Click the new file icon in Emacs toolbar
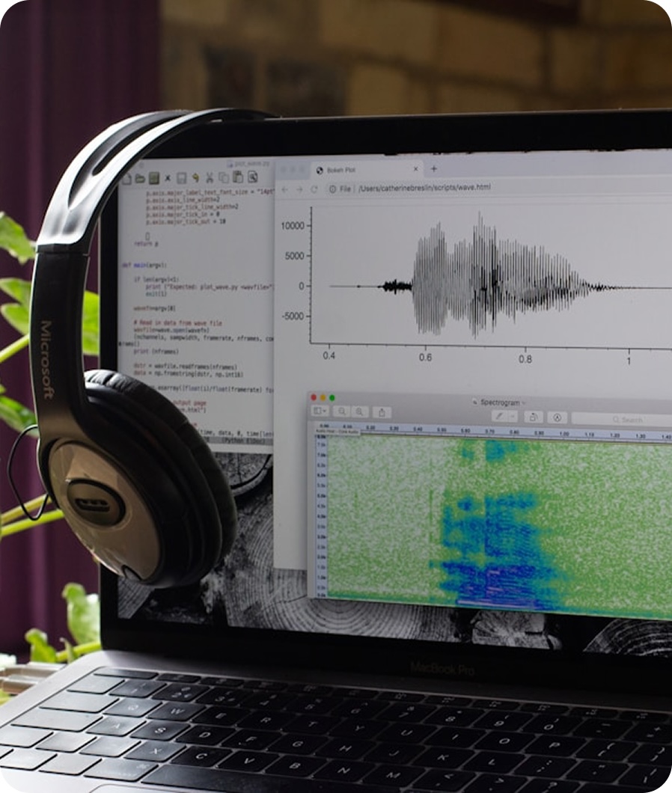Image resolution: width=672 pixels, height=793 pixels. pyautogui.click(x=126, y=178)
